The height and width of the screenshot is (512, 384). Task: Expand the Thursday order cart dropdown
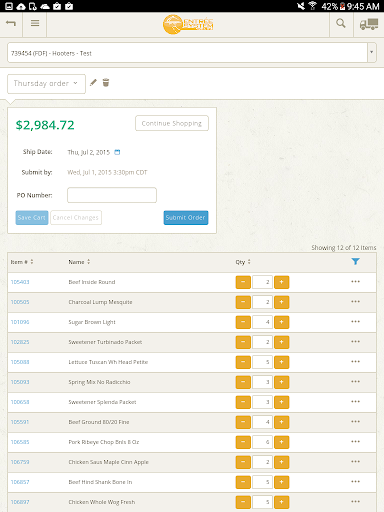[46, 84]
